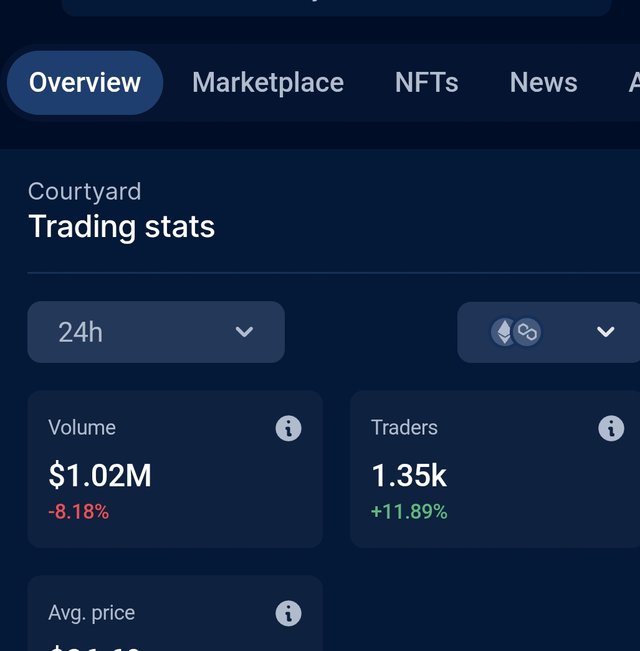Image resolution: width=640 pixels, height=651 pixels.
Task: Open the 24h period dropdown
Action: click(155, 332)
